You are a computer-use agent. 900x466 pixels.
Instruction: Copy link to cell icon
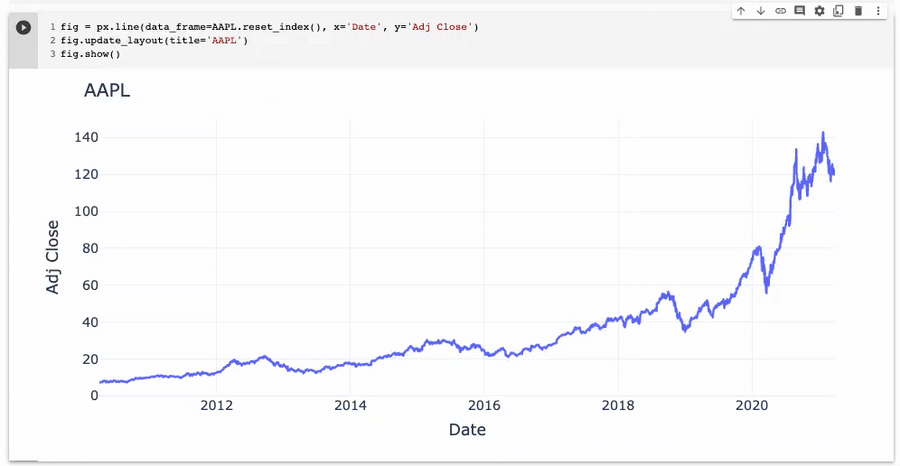(780, 11)
